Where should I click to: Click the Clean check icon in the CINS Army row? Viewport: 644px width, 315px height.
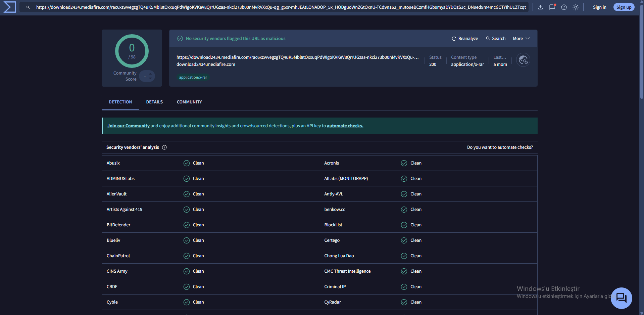(187, 271)
